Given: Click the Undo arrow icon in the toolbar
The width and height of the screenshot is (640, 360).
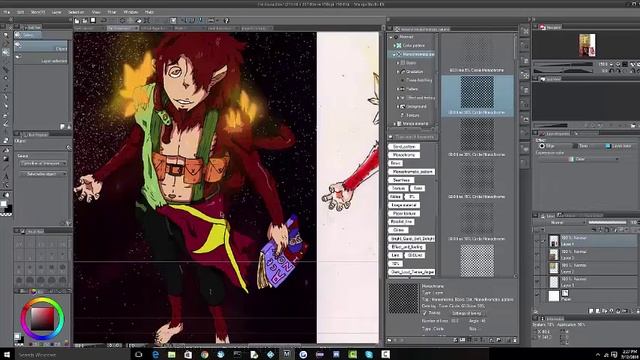Looking at the screenshot, I should (104, 20).
